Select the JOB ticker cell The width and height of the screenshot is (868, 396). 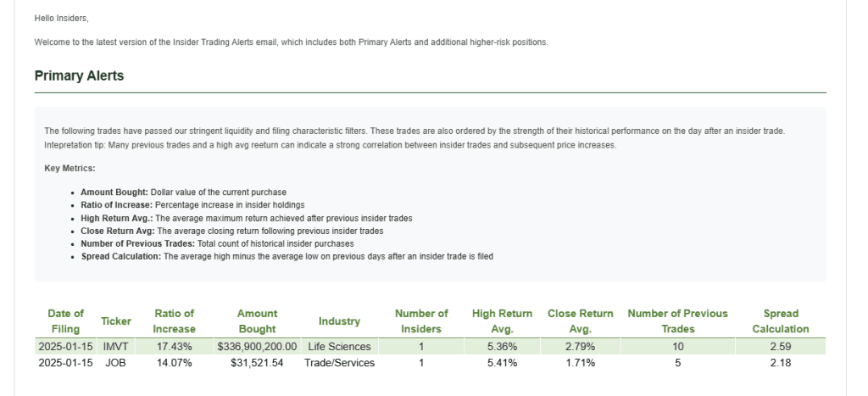[115, 363]
